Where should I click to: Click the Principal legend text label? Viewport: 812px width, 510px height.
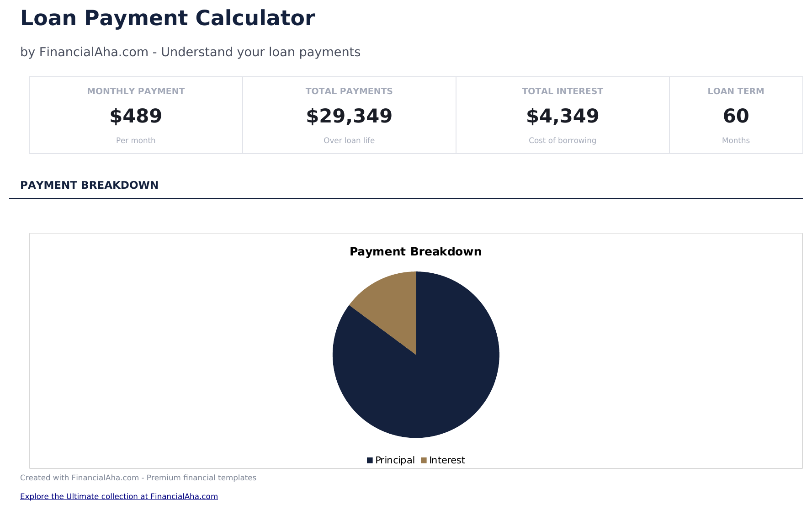coord(395,460)
